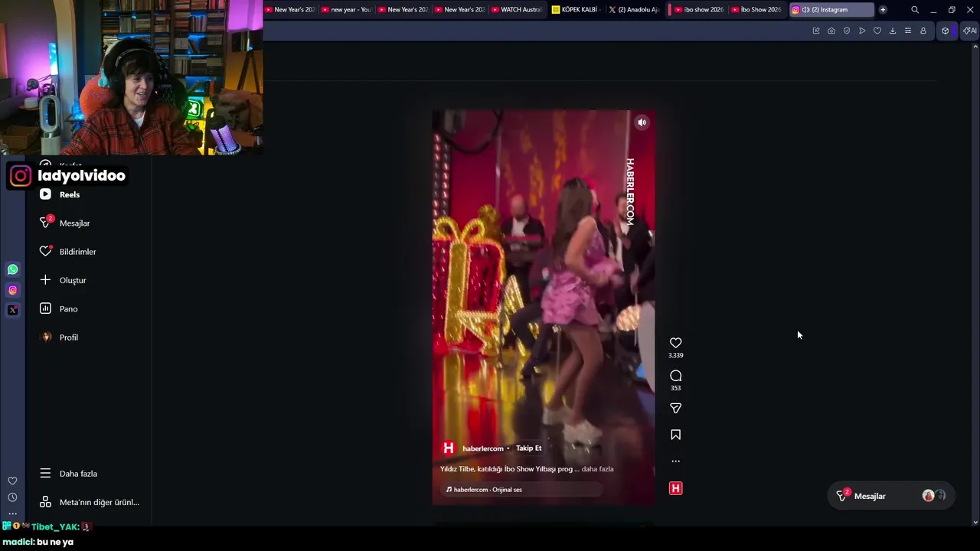Open the easy setup lines icon in toolbar
Screen dimensions: 980x551
(908, 31)
